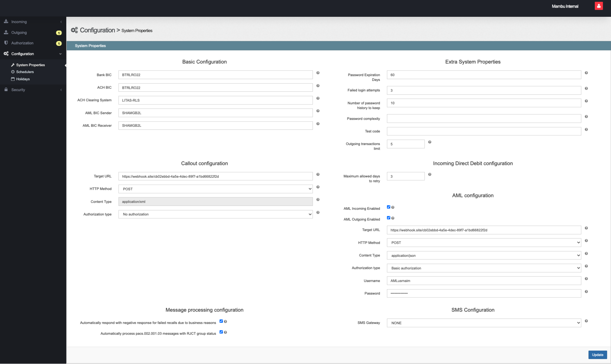
Task: Click help icon next to ACH Clearing System
Action: point(318,98)
